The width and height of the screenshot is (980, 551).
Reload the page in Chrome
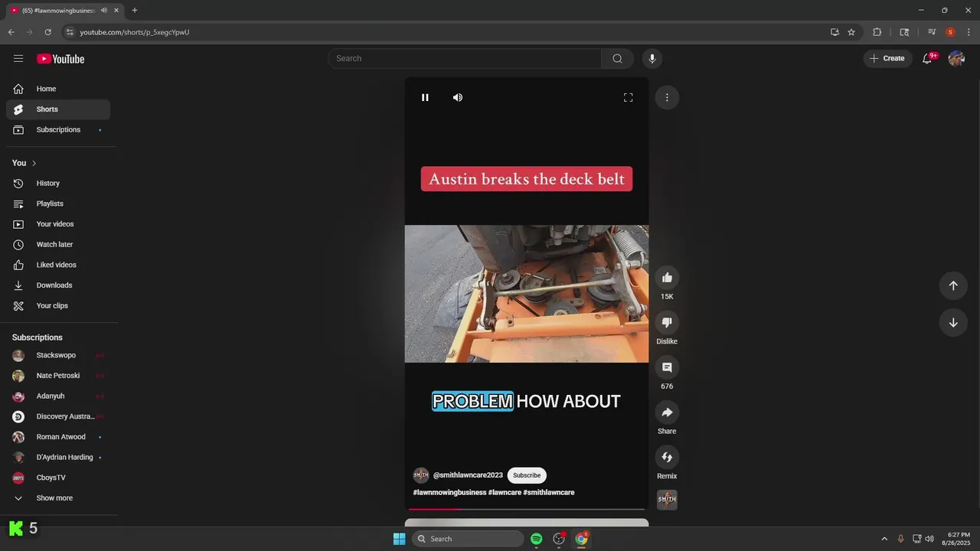click(x=47, y=32)
